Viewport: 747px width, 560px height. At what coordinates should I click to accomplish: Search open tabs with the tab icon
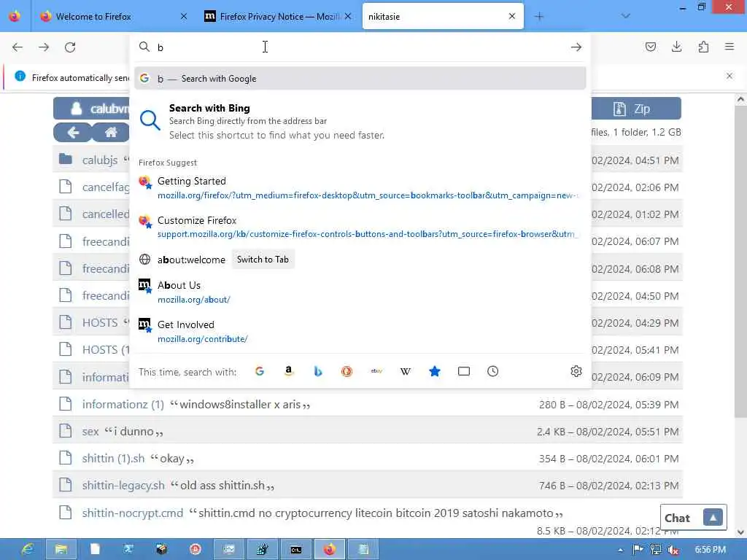463,371
